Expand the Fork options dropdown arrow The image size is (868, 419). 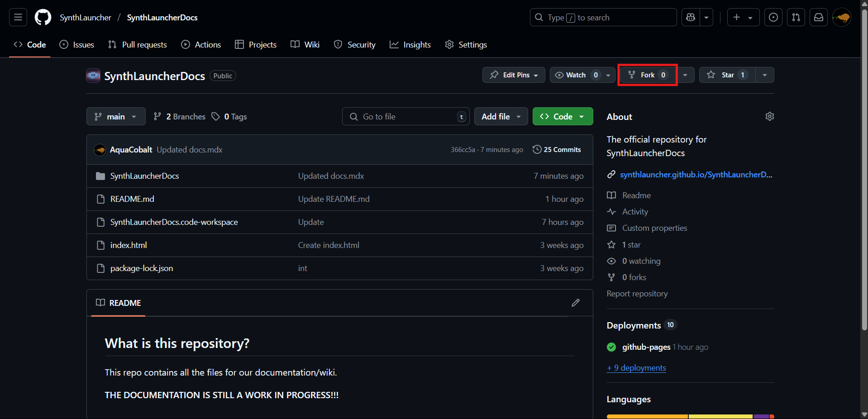point(685,75)
